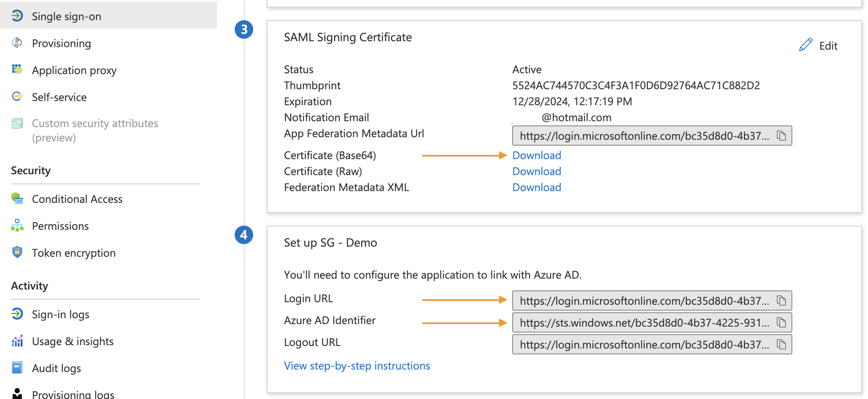The height and width of the screenshot is (399, 868).
Task: Click the Provisioning sidebar icon
Action: click(x=17, y=43)
